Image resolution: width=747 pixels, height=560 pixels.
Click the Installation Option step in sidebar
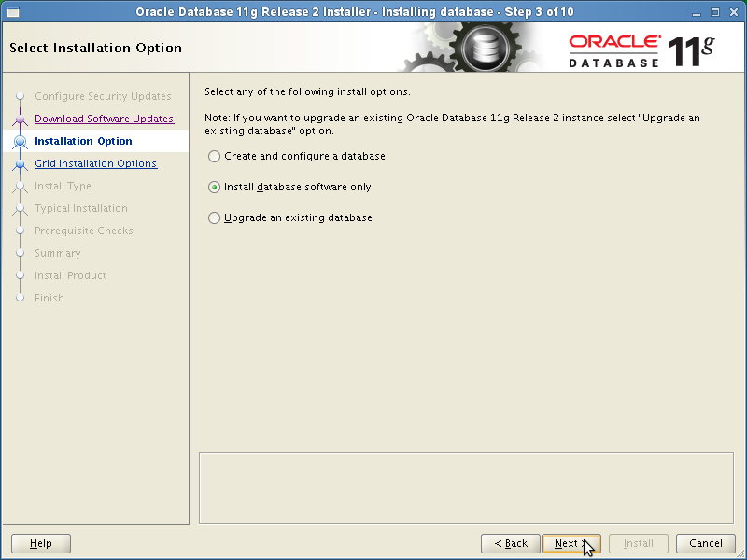83,141
